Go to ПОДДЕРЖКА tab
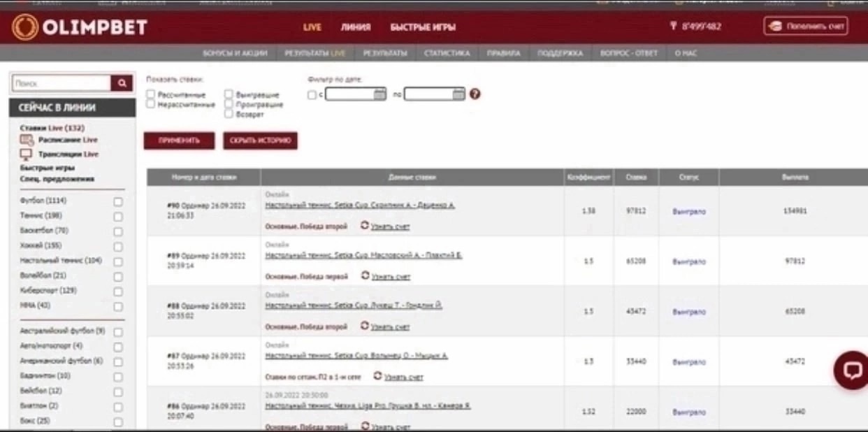 (560, 53)
